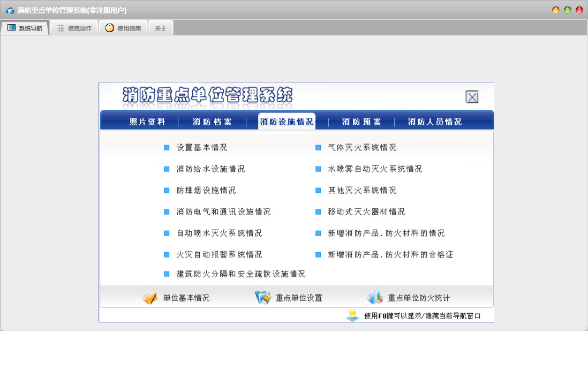
Task: Click the blue folder icon for 重点单位设置
Action: click(262, 297)
